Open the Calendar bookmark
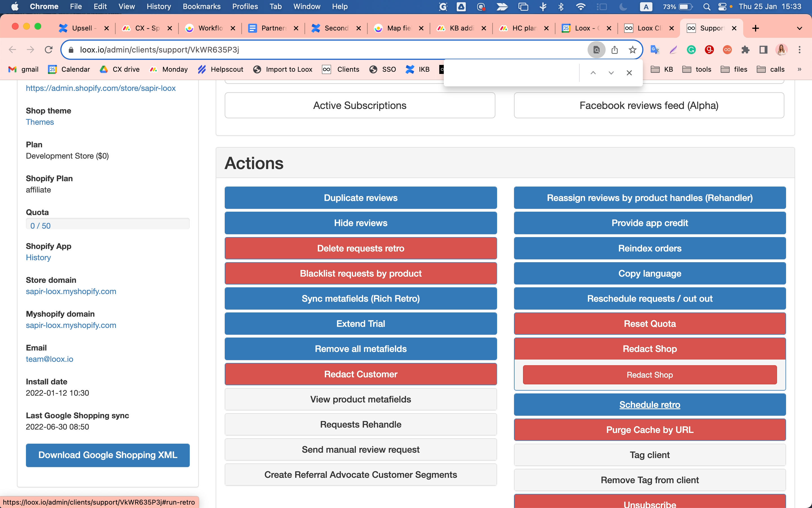The width and height of the screenshot is (812, 508). 69,69
